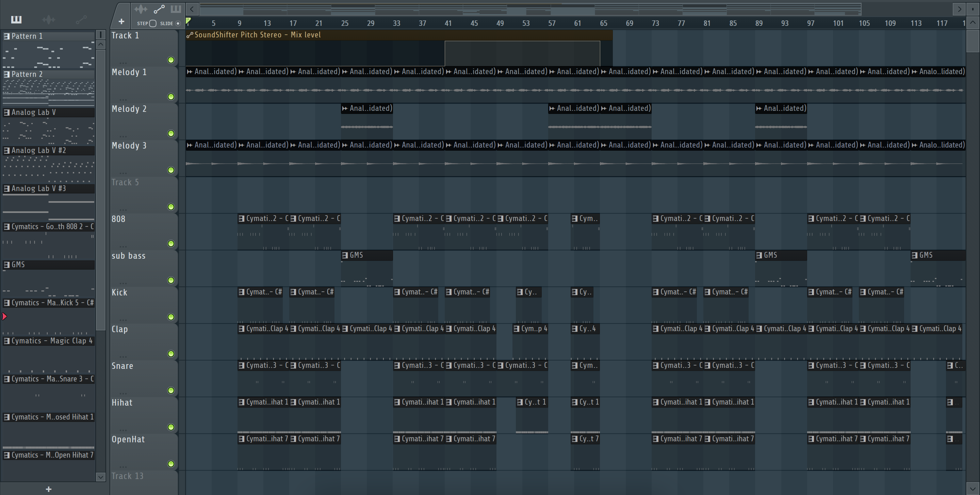The image size is (980, 495).
Task: Click the audio clips filter waveform icon in picker
Action: 49,19
